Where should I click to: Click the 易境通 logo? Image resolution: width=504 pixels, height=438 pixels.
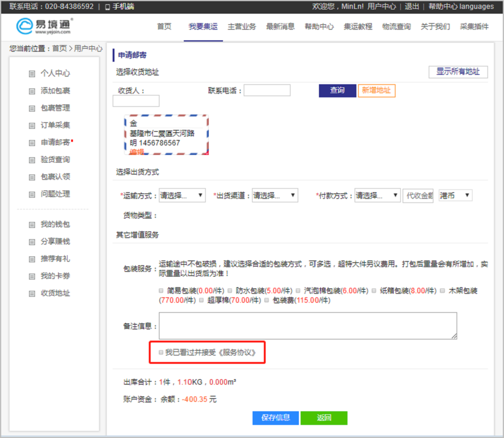click(44, 27)
